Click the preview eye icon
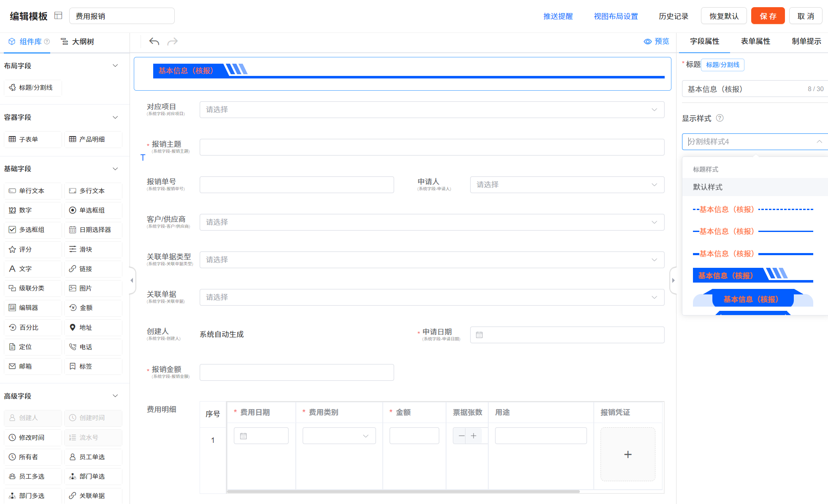The height and width of the screenshot is (504, 828). [x=648, y=41]
